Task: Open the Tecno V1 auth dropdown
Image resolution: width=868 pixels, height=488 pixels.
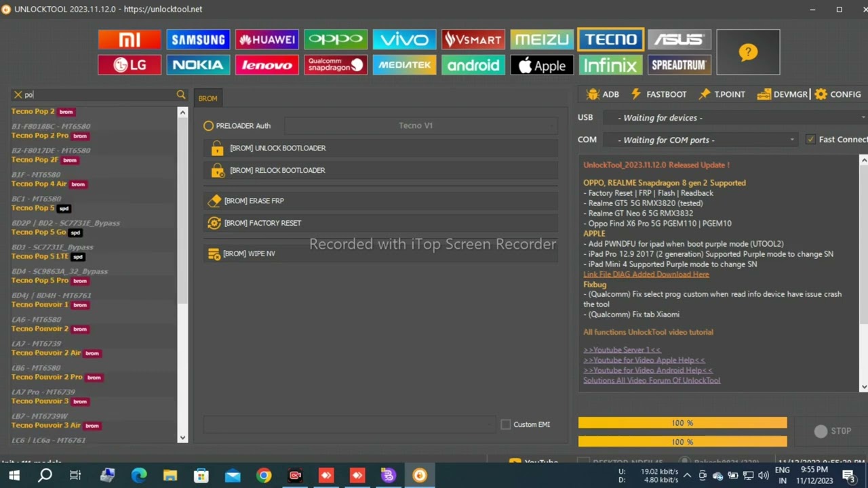Action: (420, 125)
